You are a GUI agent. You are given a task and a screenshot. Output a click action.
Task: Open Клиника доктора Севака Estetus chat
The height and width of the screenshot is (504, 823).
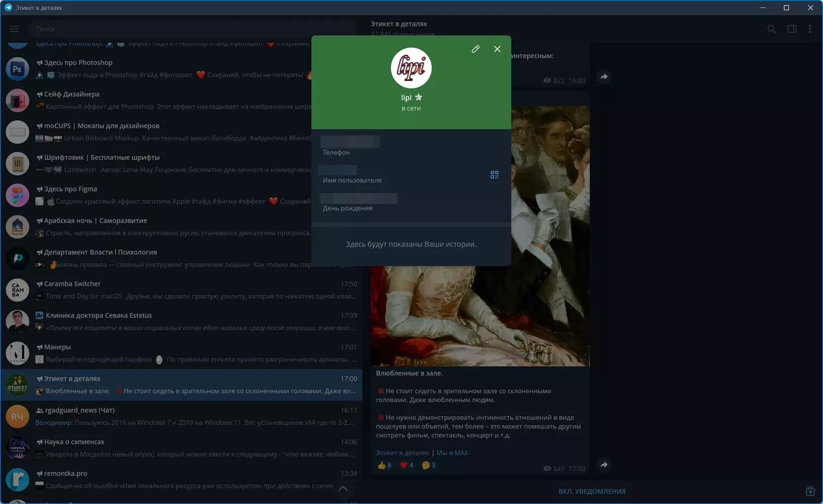pos(181,322)
